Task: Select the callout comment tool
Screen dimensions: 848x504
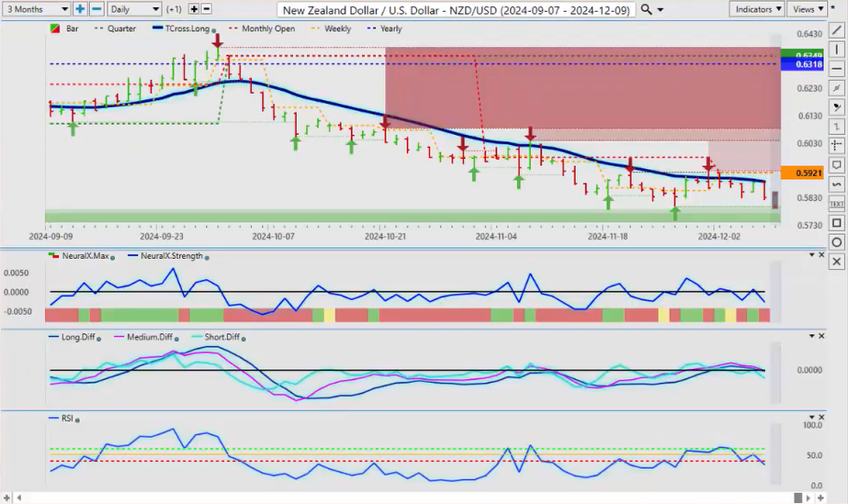Action: [x=837, y=164]
